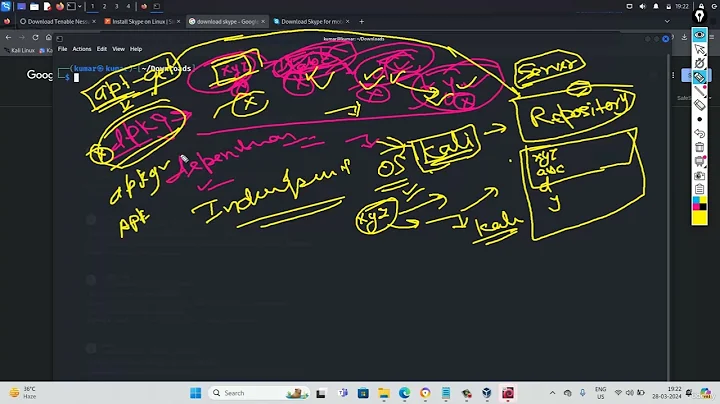The height and width of the screenshot is (404, 720).
Task: Click the trash bin to clear annotations
Action: pyautogui.click(x=699, y=147)
